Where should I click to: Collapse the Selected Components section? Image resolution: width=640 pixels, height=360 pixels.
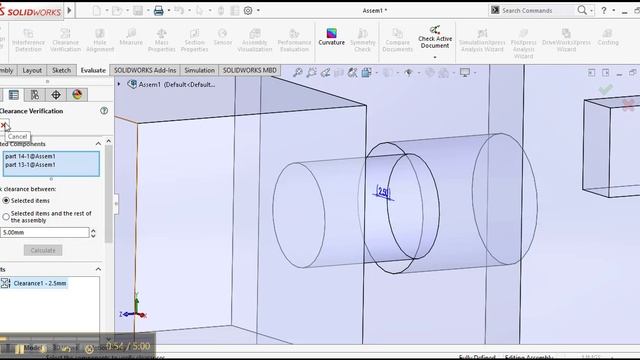pyautogui.click(x=98, y=144)
